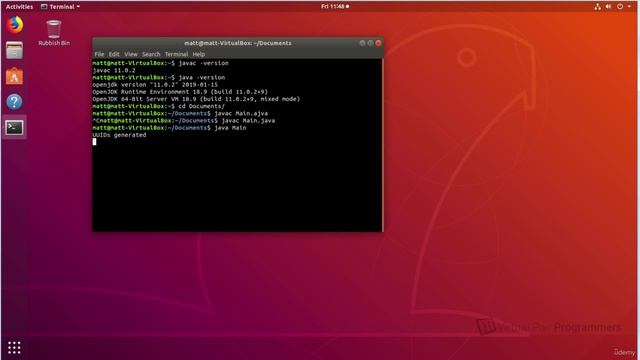Open the volume indicator
The image size is (640, 360).
609,7
